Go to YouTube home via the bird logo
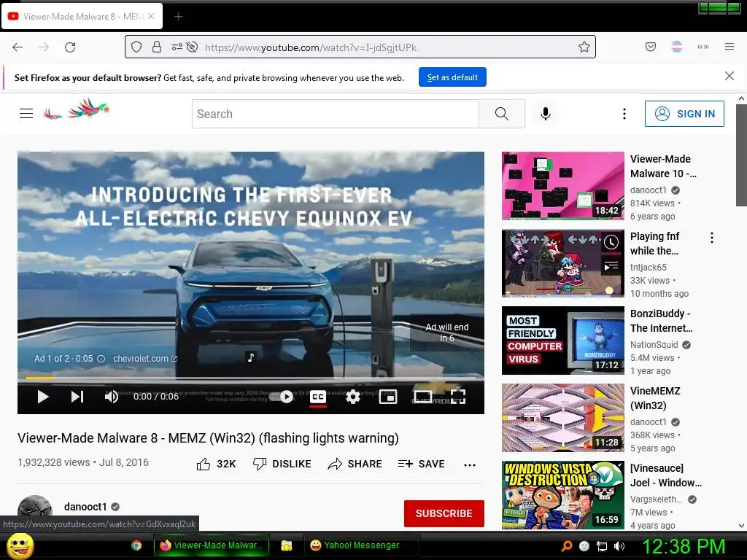This screenshot has height=560, width=747. tap(76, 109)
